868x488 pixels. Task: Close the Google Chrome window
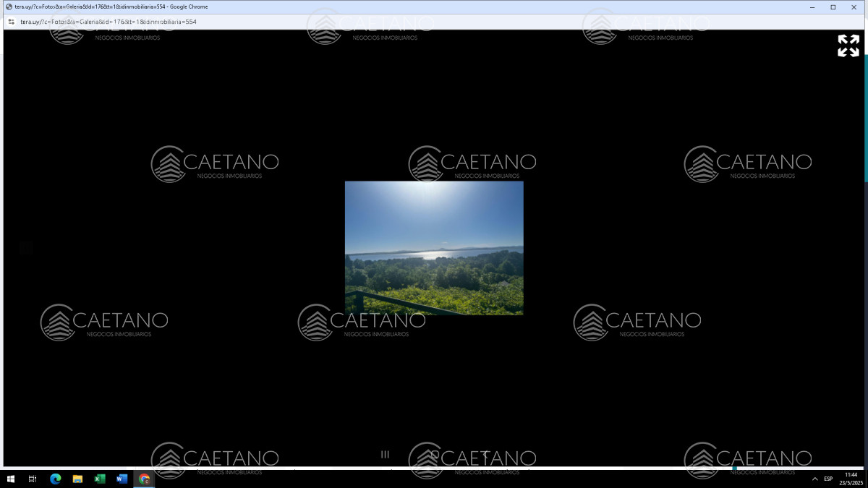pos(854,7)
